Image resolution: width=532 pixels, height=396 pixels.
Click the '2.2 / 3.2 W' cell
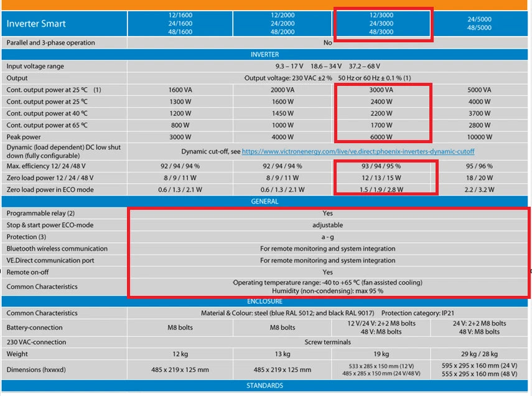(x=479, y=189)
